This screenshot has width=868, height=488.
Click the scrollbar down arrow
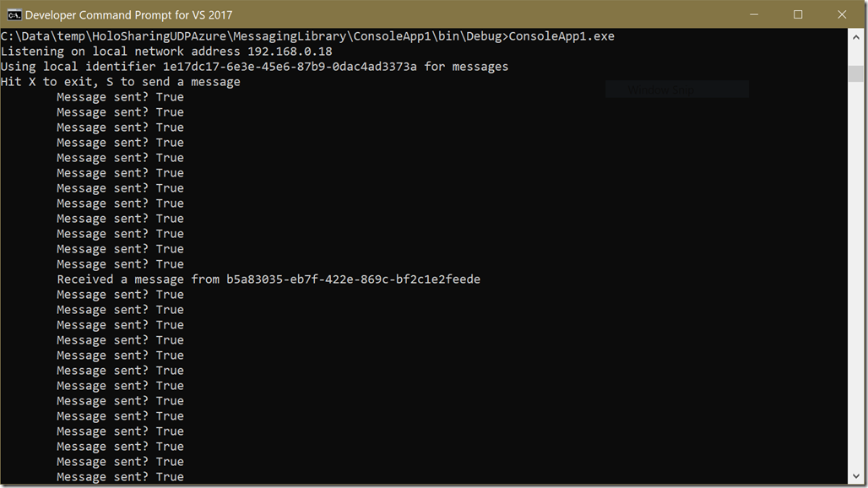[x=856, y=476]
